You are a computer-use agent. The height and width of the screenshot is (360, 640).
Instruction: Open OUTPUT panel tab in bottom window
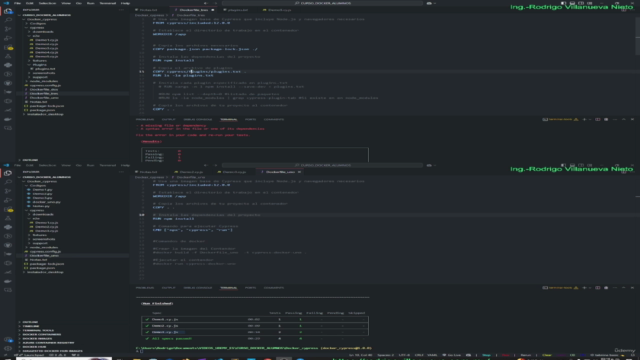[x=168, y=288]
